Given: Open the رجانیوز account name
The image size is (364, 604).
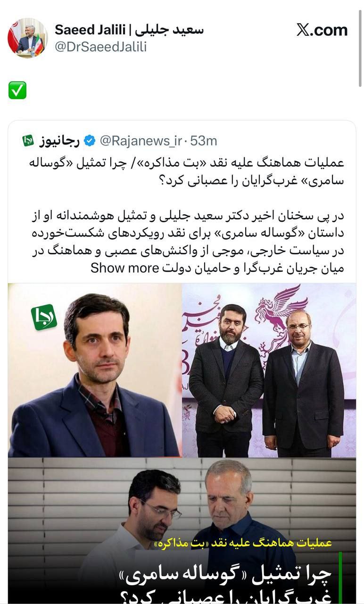Looking at the screenshot, I should pyautogui.click(x=59, y=141).
